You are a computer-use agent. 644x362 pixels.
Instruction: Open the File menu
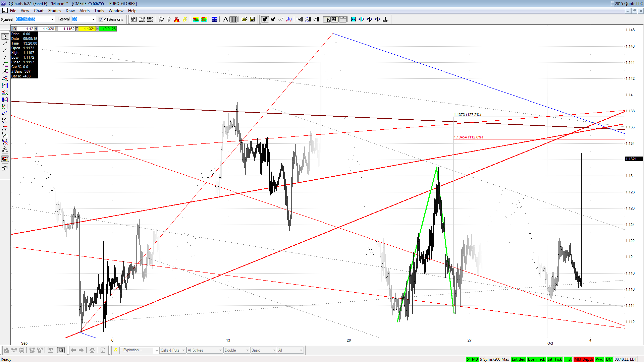[x=13, y=11]
